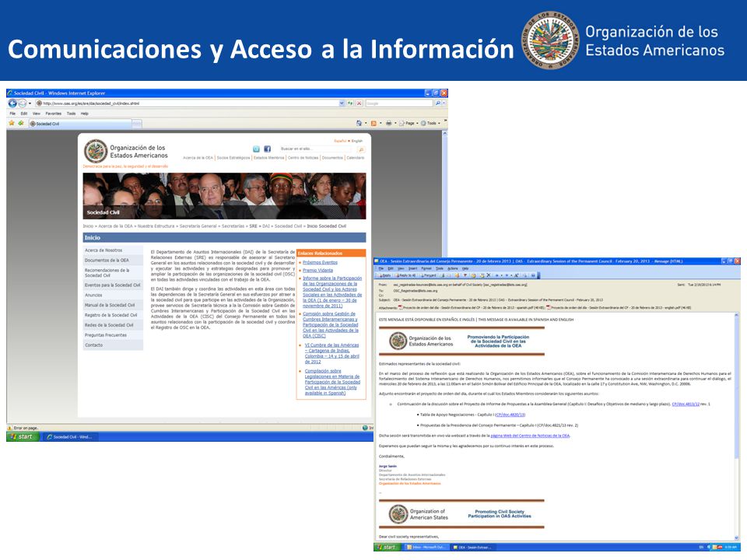The image size is (747, 560).
Task: Open the página Web del Centro de Noticias link
Action: click(530, 436)
